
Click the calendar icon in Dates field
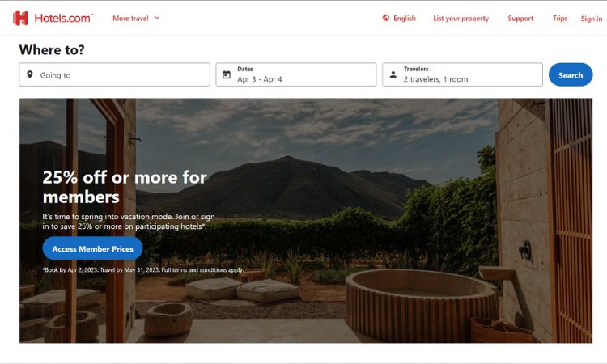coord(227,74)
